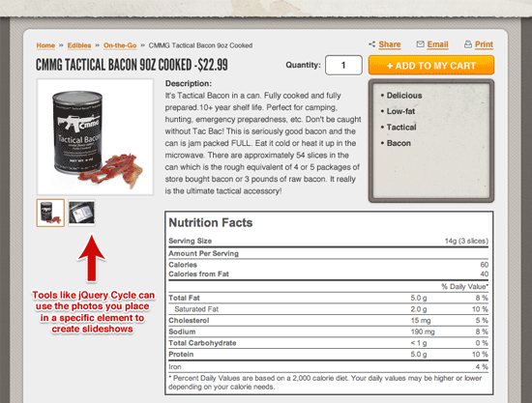Viewport: 532px width, 403px height.
Task: Click the '14g (3 slices)' value
Action: click(x=466, y=241)
